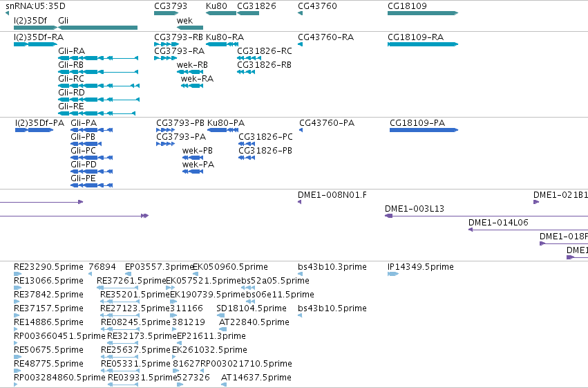Select transcript CG31826-RC

(x=249, y=58)
